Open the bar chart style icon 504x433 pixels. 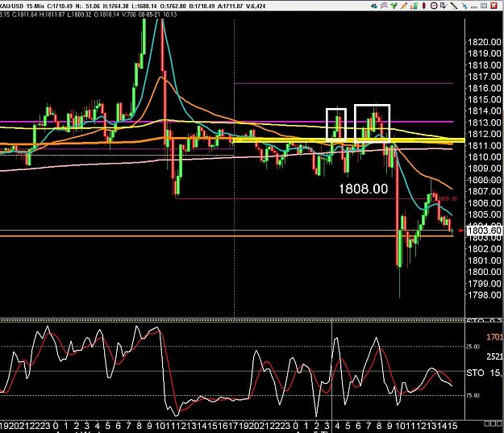[x=414, y=6]
